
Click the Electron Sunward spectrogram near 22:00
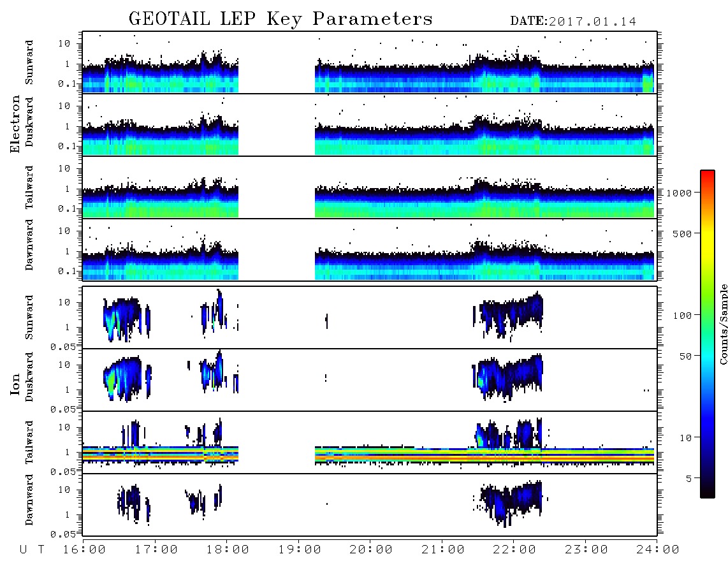pyautogui.click(x=514, y=75)
